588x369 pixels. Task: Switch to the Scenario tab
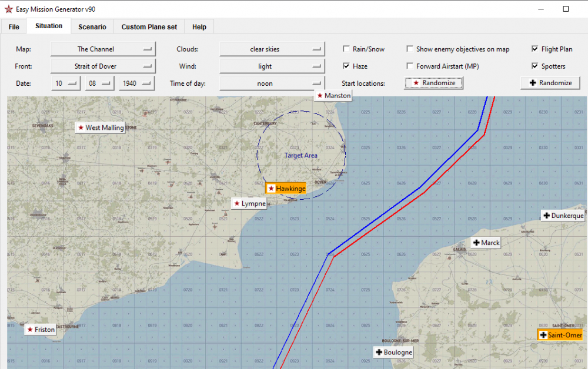click(x=92, y=27)
